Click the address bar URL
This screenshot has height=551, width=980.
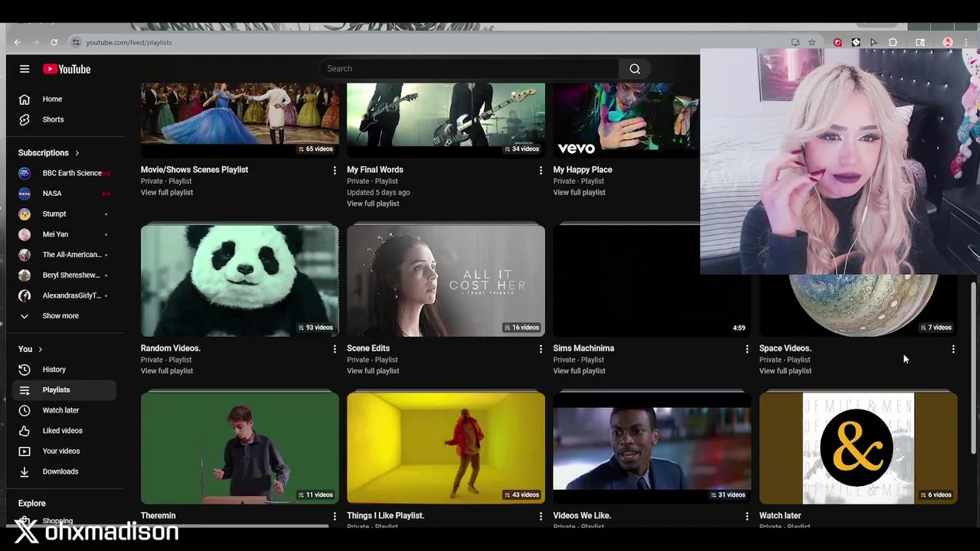click(x=129, y=42)
